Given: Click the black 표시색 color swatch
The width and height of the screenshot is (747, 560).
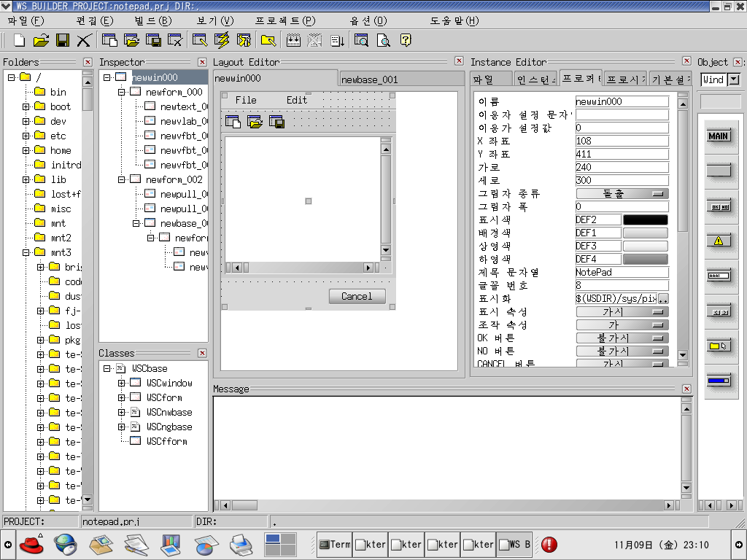Looking at the screenshot, I should point(646,219).
